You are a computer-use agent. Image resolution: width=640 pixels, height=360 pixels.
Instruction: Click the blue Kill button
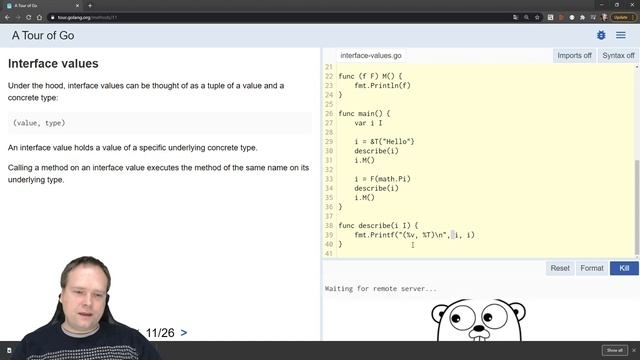click(x=624, y=268)
